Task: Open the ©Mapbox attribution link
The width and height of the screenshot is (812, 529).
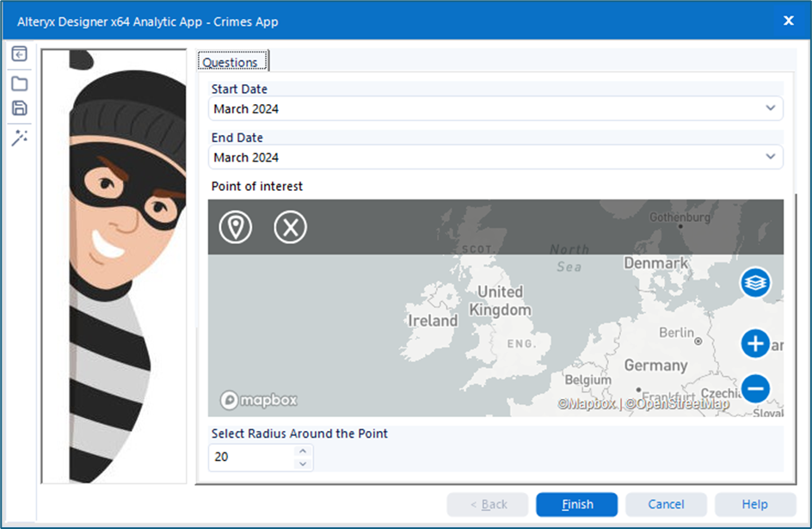Action: pyautogui.click(x=587, y=403)
